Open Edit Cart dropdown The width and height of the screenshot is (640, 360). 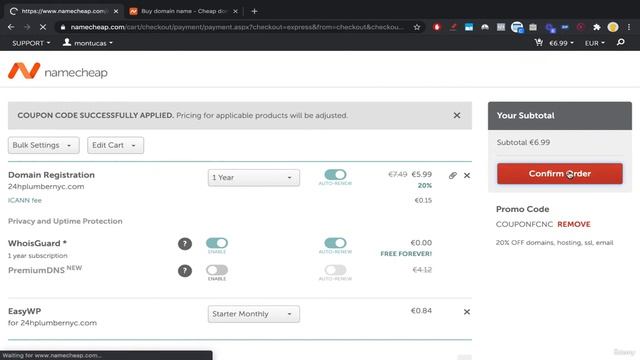[x=116, y=145]
